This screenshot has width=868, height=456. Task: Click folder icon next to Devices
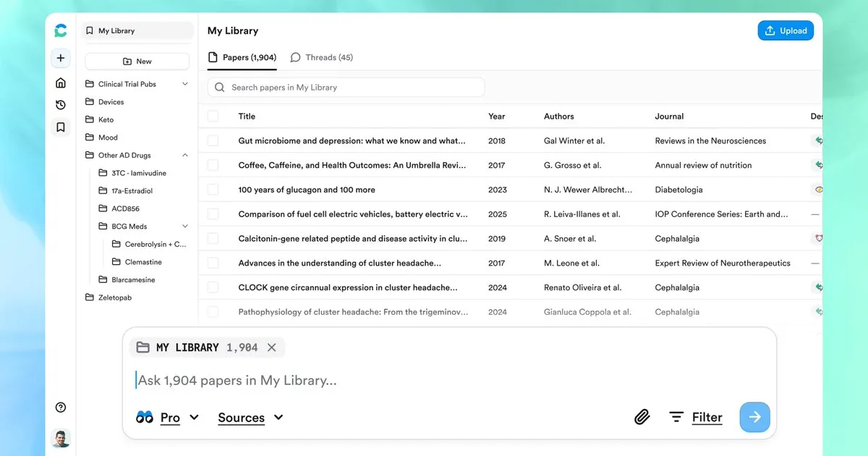tap(90, 102)
